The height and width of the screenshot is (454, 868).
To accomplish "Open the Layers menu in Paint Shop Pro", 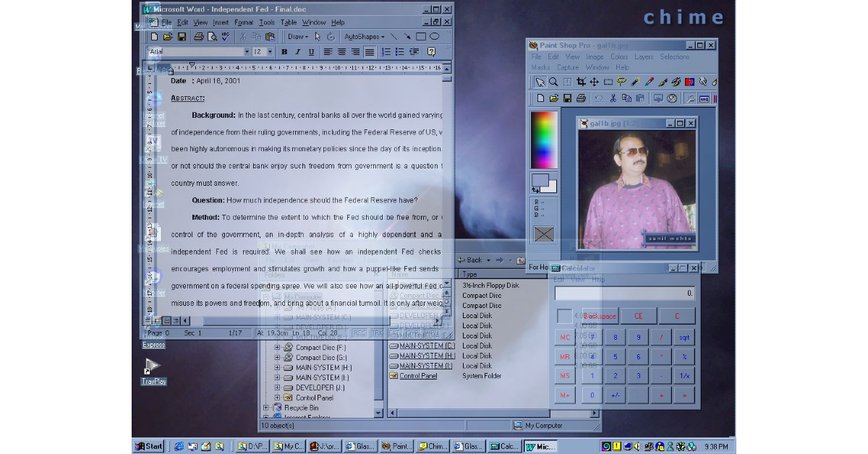I will (644, 57).
